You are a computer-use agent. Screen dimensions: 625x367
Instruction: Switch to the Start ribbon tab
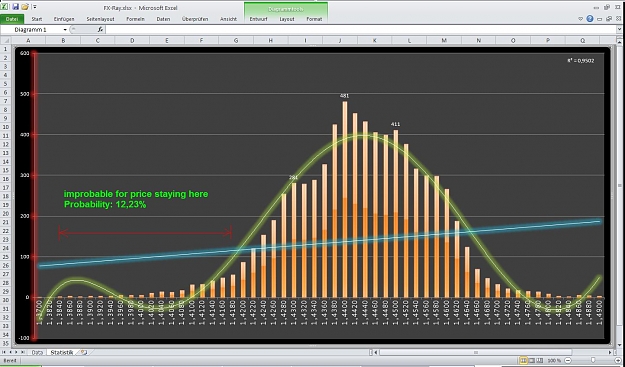[37, 19]
